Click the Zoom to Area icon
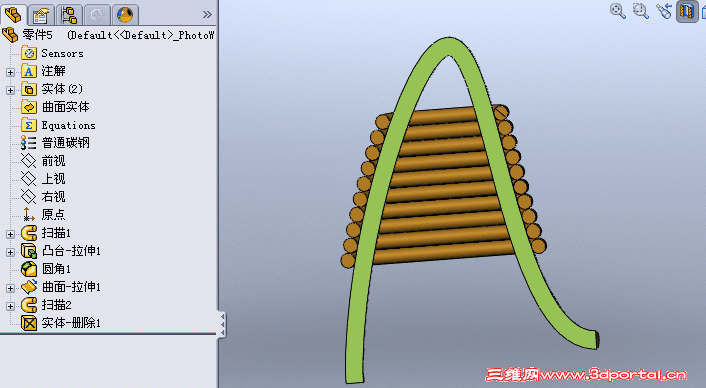Image resolution: width=706 pixels, height=388 pixels. coord(640,11)
